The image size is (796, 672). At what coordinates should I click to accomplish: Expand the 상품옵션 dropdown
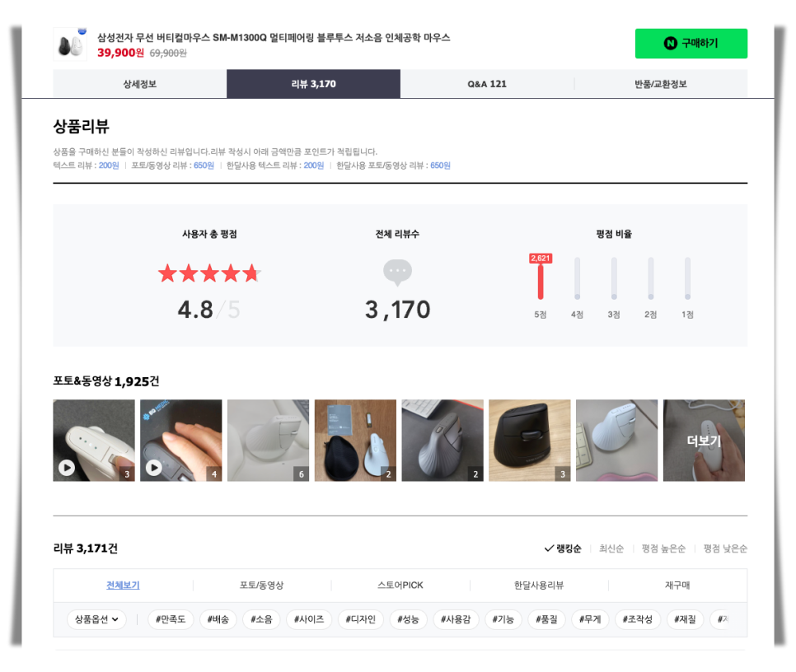tap(96, 619)
